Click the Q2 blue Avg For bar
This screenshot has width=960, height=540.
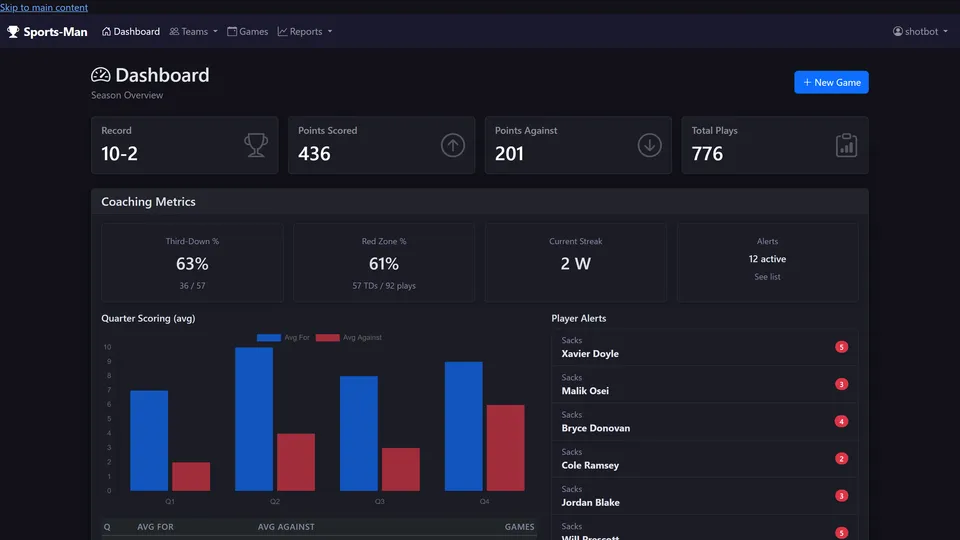pyautogui.click(x=254, y=419)
